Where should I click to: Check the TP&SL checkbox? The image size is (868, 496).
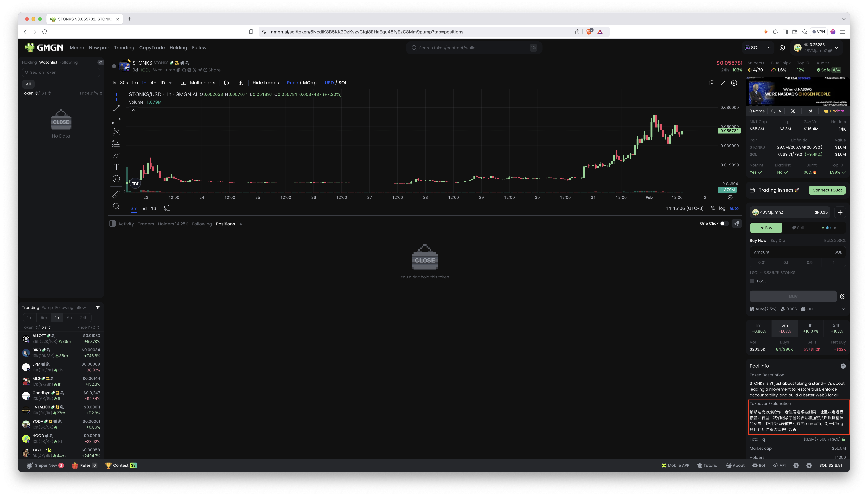click(752, 281)
